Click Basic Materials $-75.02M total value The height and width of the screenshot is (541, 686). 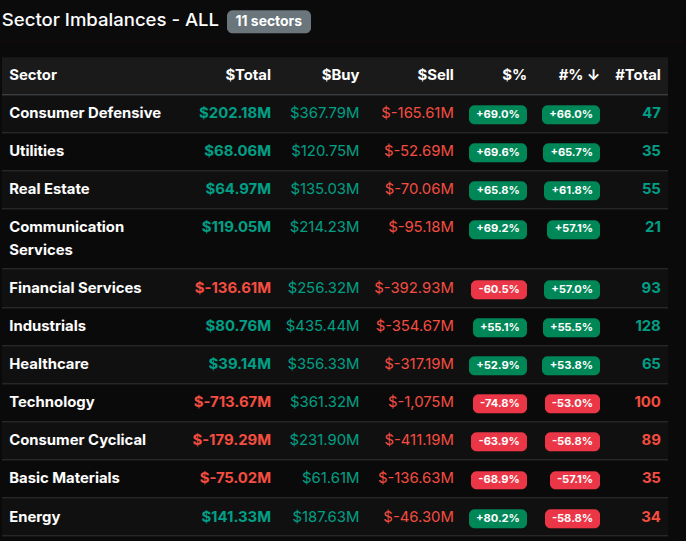[x=235, y=478]
